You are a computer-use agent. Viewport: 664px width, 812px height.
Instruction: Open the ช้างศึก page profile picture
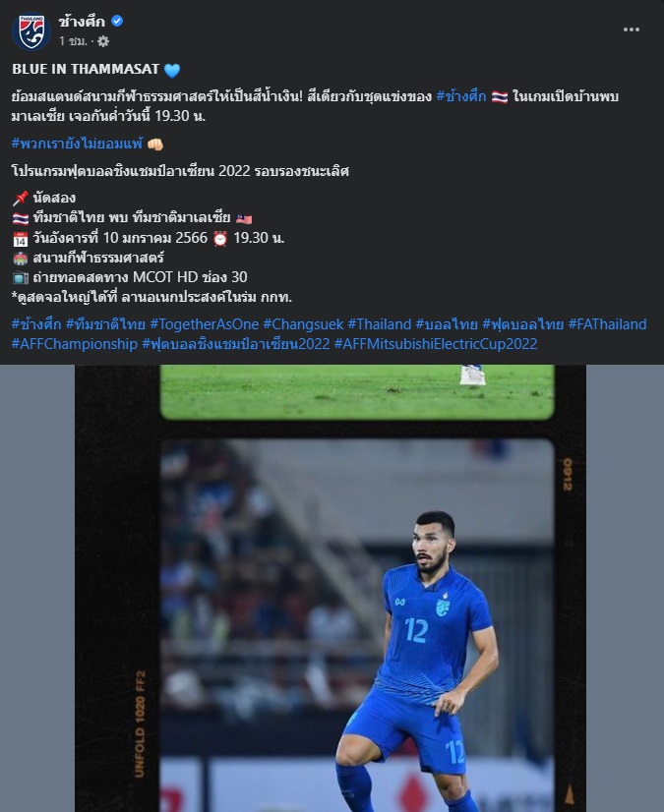pos(31,31)
